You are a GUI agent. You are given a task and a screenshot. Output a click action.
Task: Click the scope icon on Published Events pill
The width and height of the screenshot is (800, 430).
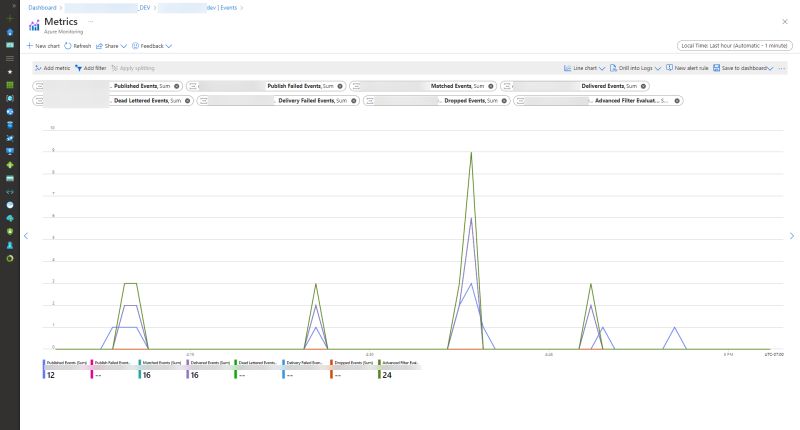click(x=39, y=86)
